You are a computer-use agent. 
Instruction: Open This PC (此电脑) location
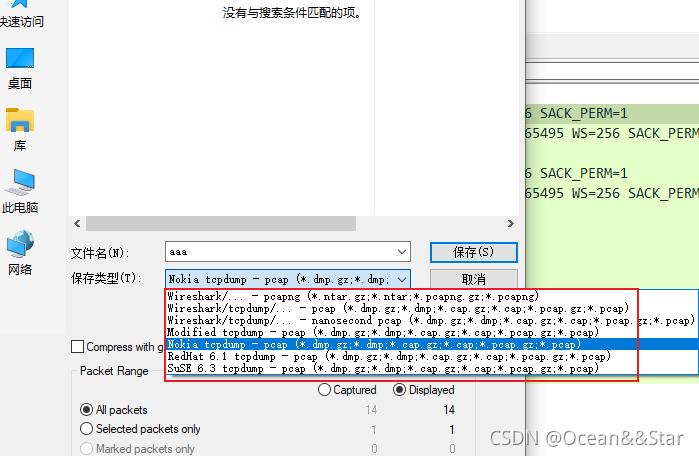[x=20, y=191]
